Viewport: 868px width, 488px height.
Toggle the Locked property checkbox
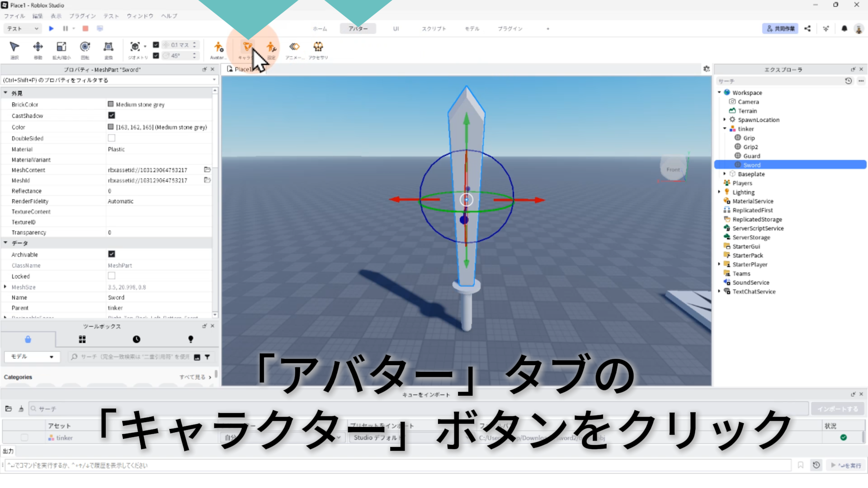tap(112, 276)
